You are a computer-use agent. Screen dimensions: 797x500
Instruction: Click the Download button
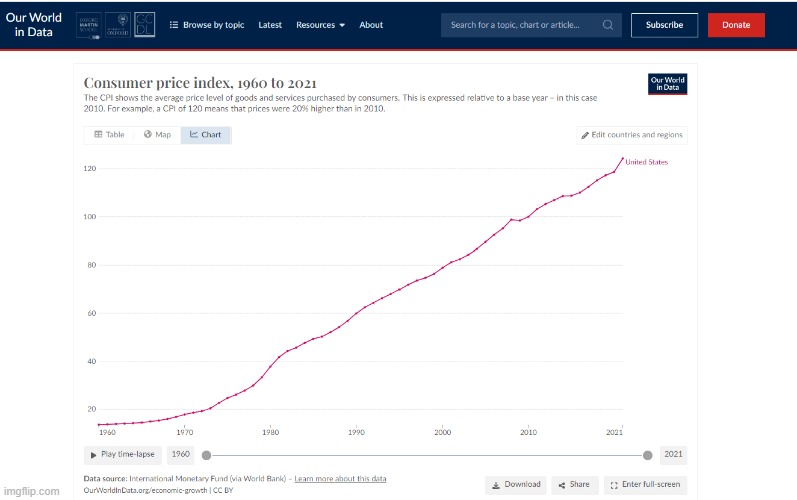click(515, 484)
